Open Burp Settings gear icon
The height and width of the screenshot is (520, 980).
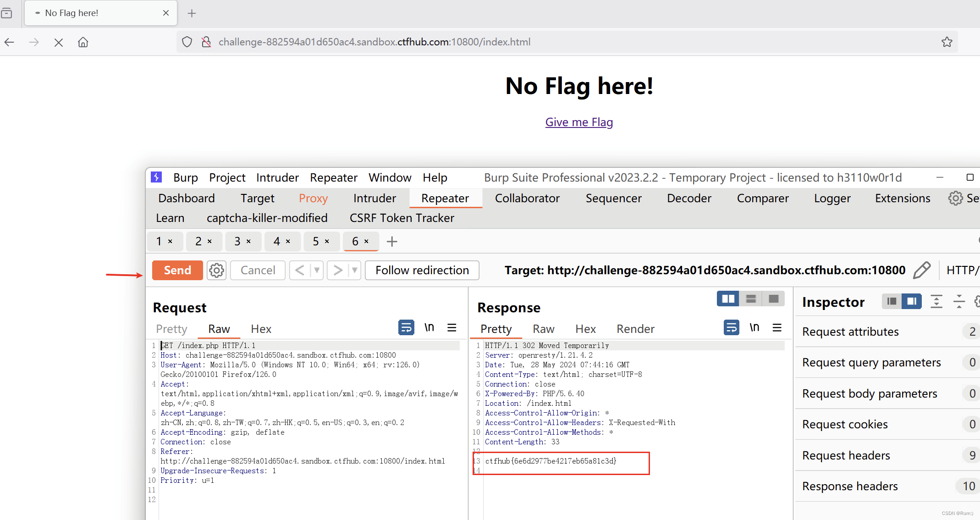click(x=956, y=198)
